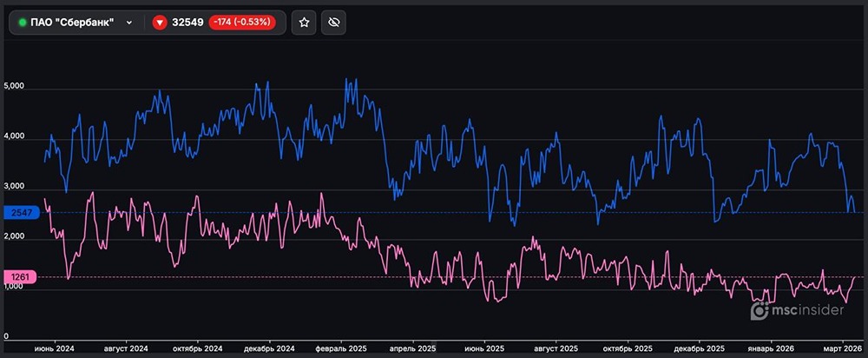This screenshot has width=868, height=358.
Task: Click the 1,000 y-axis label
Action: tap(13, 287)
